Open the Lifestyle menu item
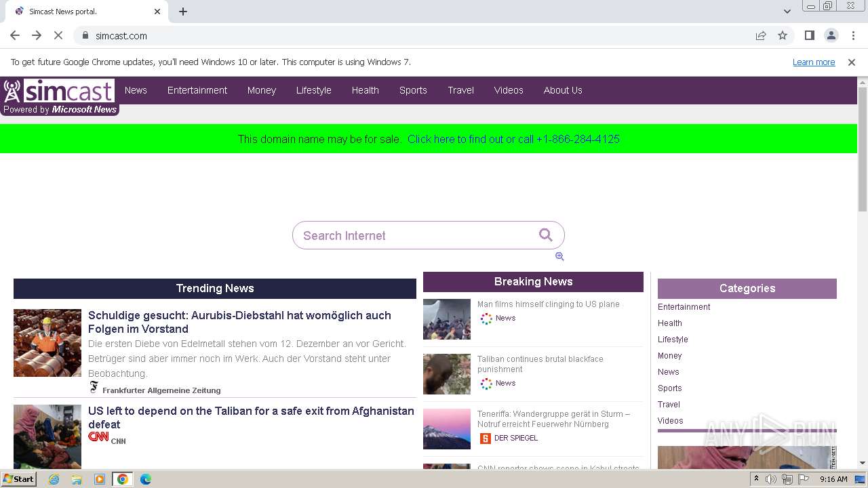Viewport: 868px width, 488px height. pyautogui.click(x=314, y=90)
